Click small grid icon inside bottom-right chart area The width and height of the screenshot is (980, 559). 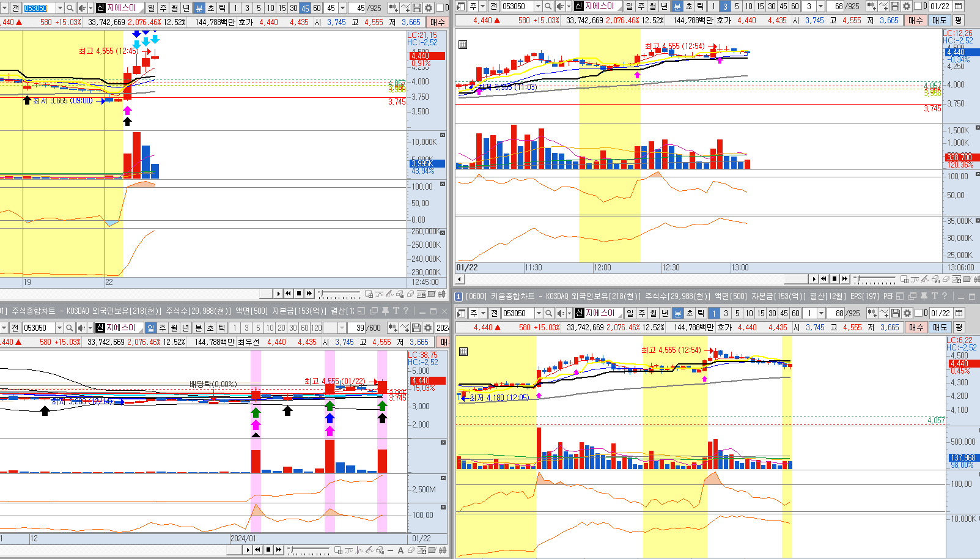(x=463, y=351)
